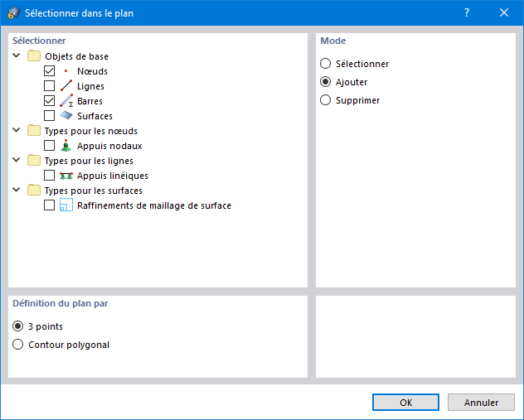
Task: Select the Contour polygonal option
Action: [19, 345]
